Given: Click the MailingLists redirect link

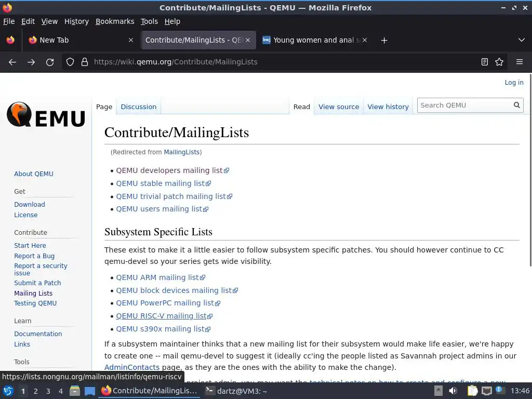Looking at the screenshot, I should pos(181,152).
